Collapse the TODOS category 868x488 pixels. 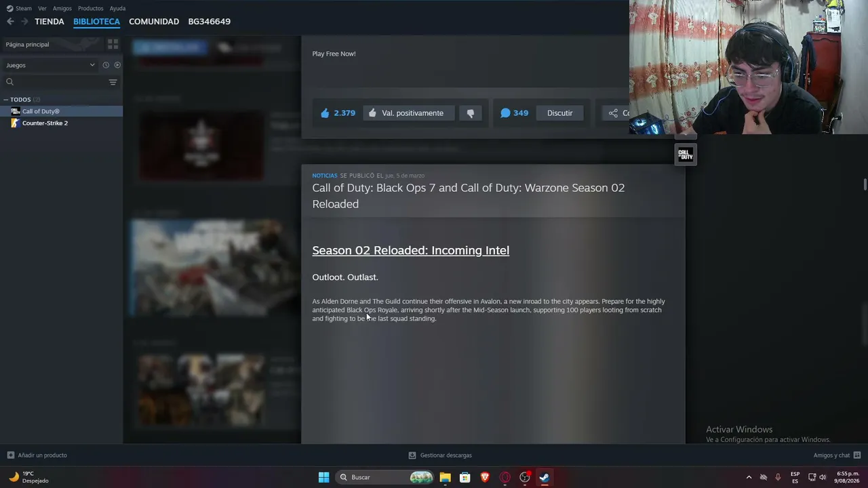pyautogui.click(x=22, y=100)
